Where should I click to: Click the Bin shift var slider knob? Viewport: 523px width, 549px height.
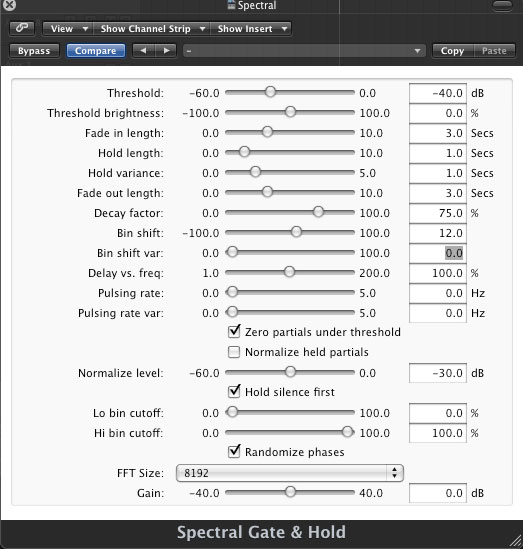[232, 252]
